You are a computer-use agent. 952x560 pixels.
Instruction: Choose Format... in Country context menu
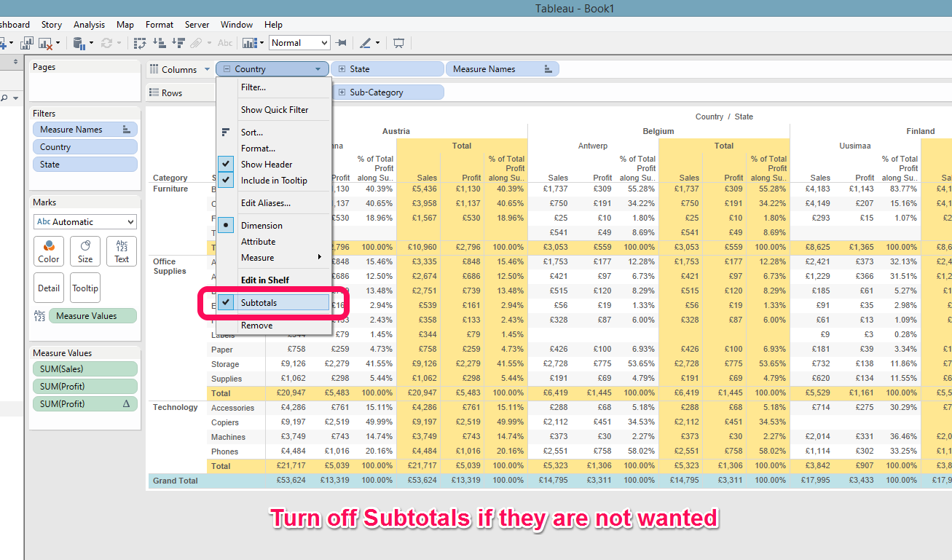coord(274,149)
